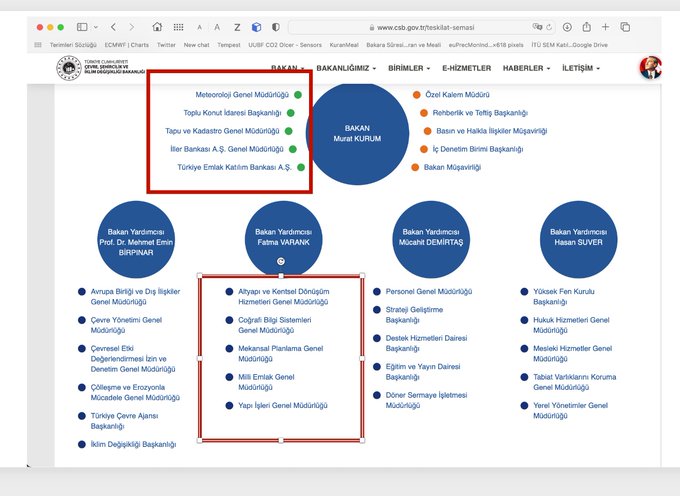Open Bakan Müşavirliği link

pyautogui.click(x=452, y=167)
